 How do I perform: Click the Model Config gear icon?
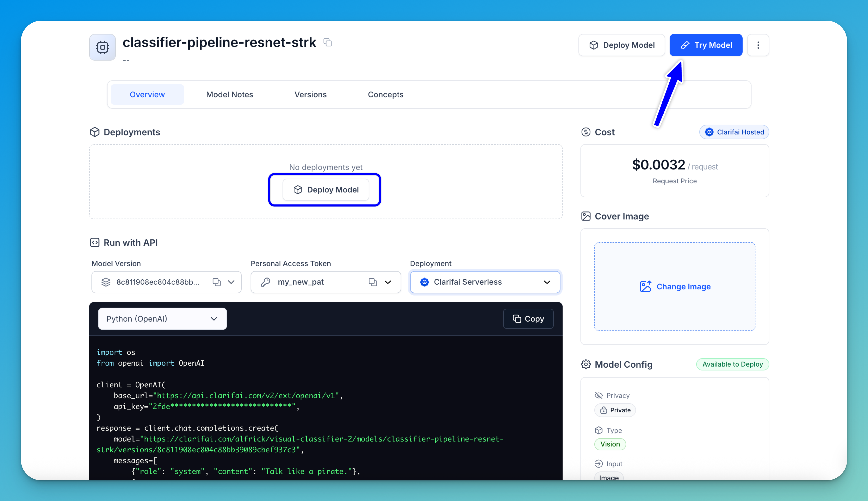586,364
